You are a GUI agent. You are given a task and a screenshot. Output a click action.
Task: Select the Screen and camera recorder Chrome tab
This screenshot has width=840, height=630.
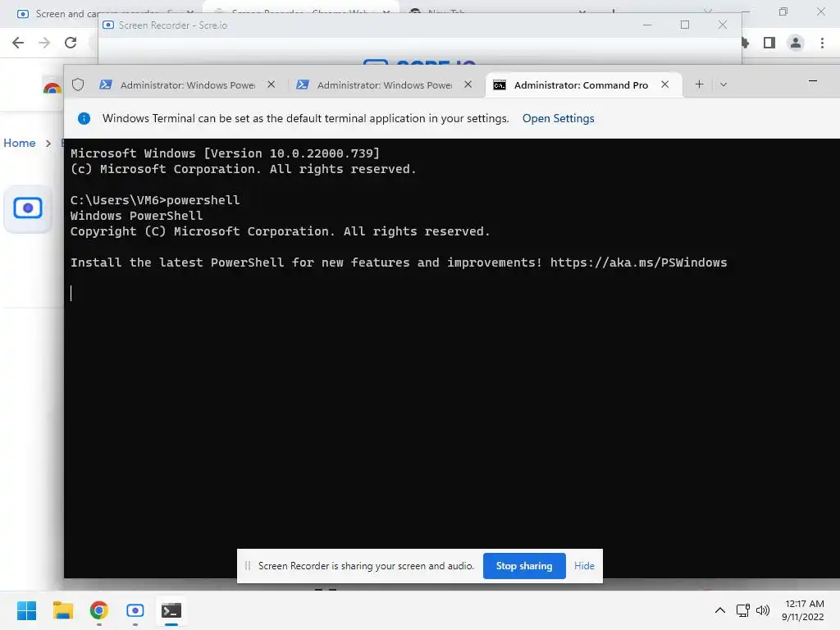(102, 13)
